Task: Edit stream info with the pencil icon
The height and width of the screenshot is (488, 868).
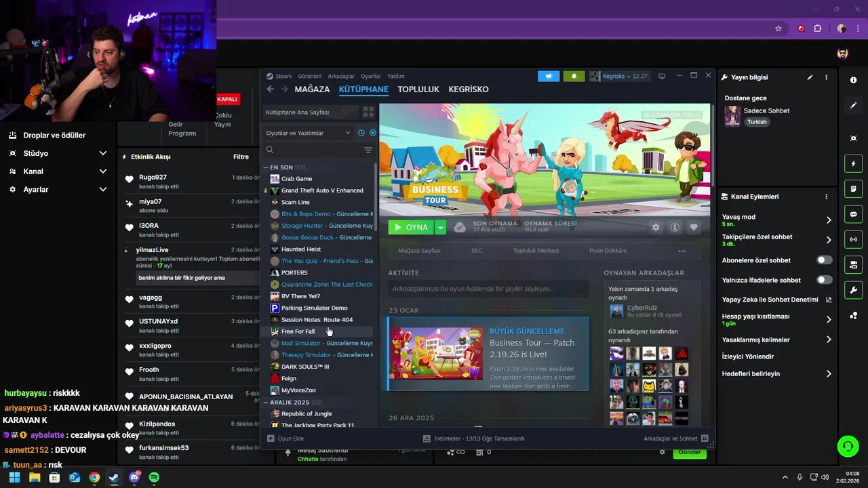Action: (x=810, y=77)
